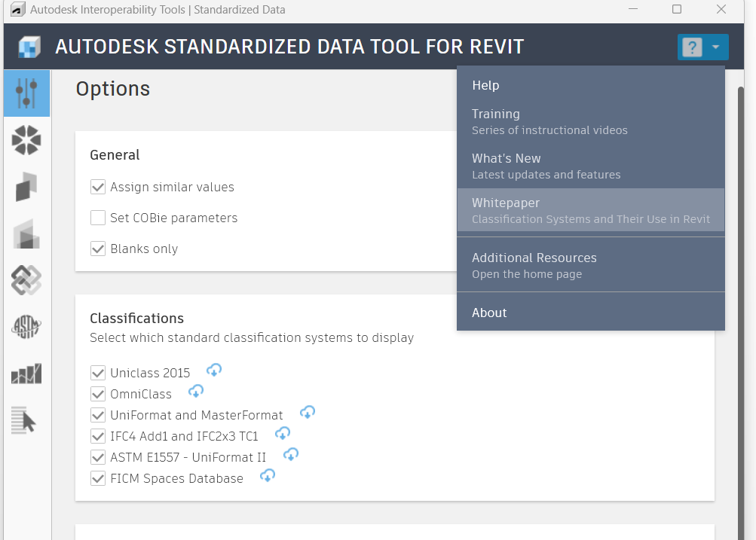Select the IFC interlocking-squares sidebar icon
756x540 pixels.
26,280
